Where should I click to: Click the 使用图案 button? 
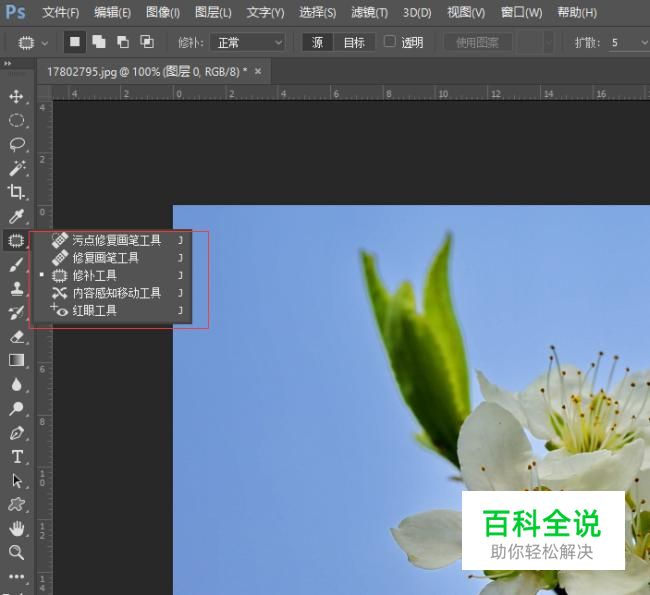tap(478, 42)
